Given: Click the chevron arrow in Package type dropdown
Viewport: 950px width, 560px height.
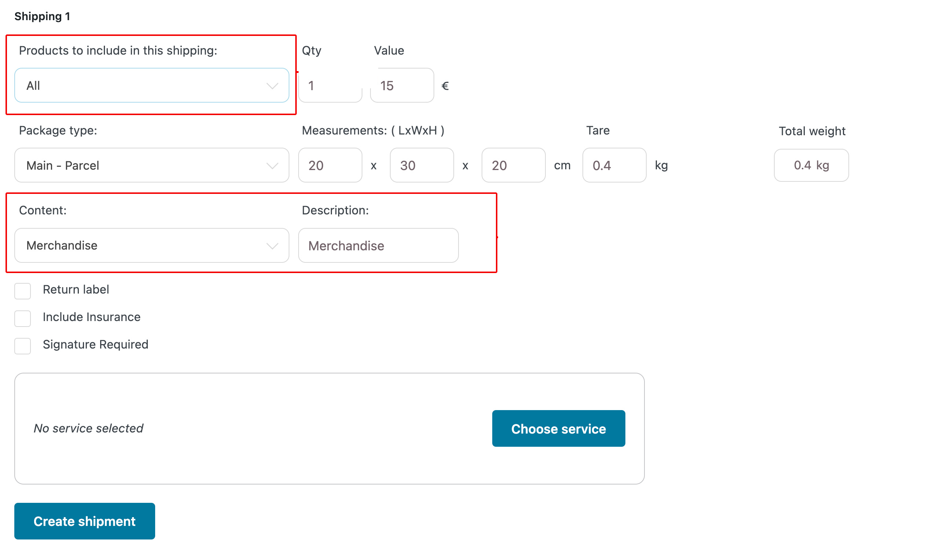Looking at the screenshot, I should pyautogui.click(x=272, y=166).
